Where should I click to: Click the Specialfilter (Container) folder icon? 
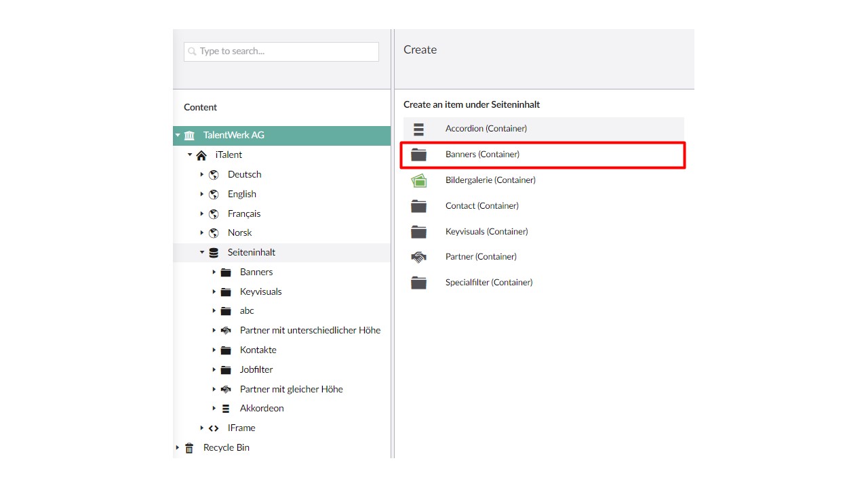[x=418, y=283]
